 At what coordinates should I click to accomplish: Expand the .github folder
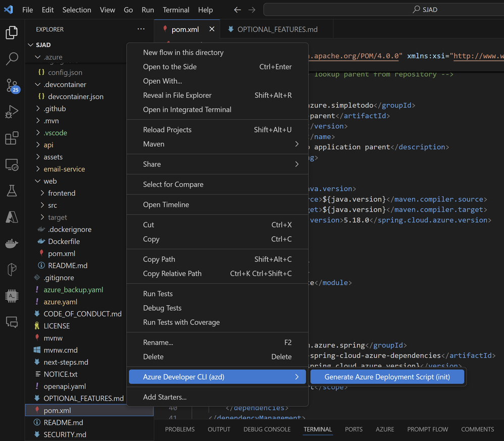pos(55,108)
